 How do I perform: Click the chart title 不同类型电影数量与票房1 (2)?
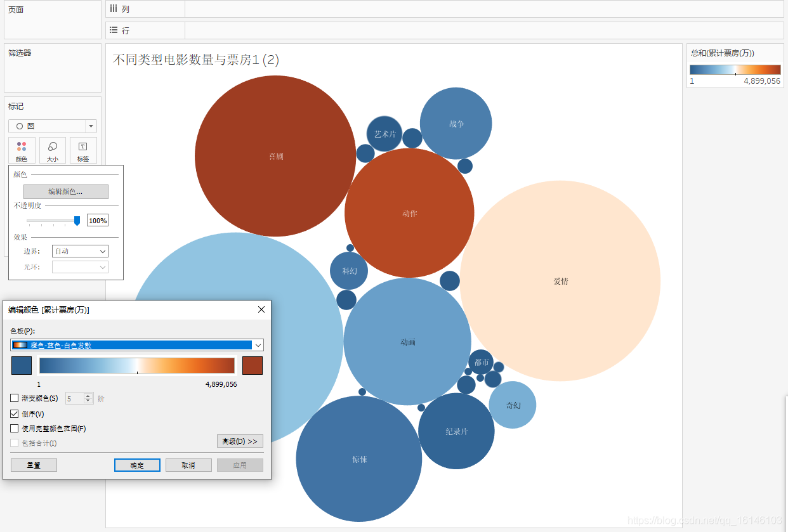(x=196, y=60)
